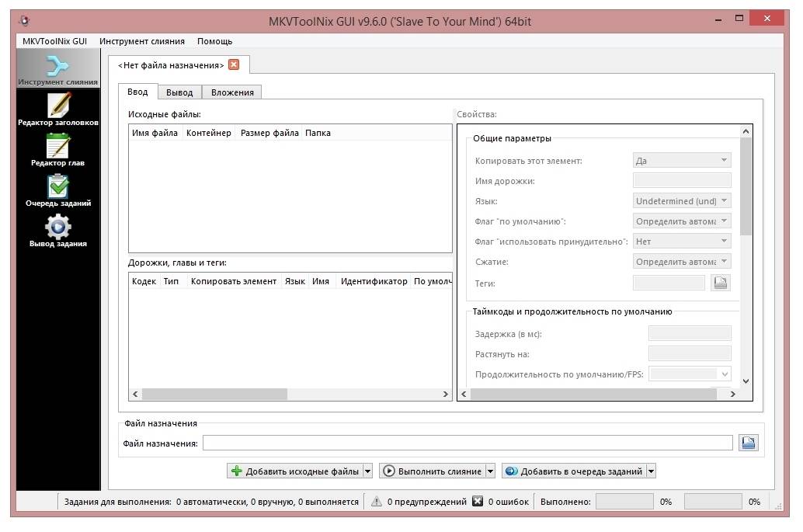Click the warning triangle icon in status bar
Screen dimensions: 803x532
[377, 501]
